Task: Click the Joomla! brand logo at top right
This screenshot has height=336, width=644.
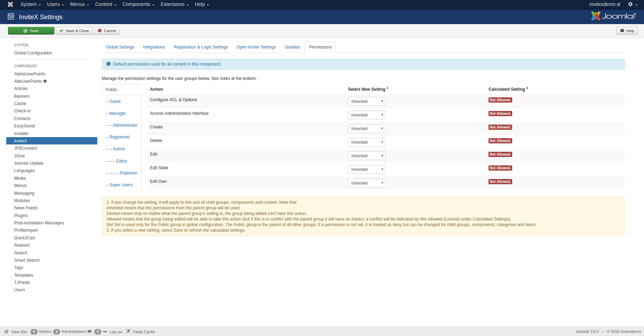Action: tap(613, 16)
